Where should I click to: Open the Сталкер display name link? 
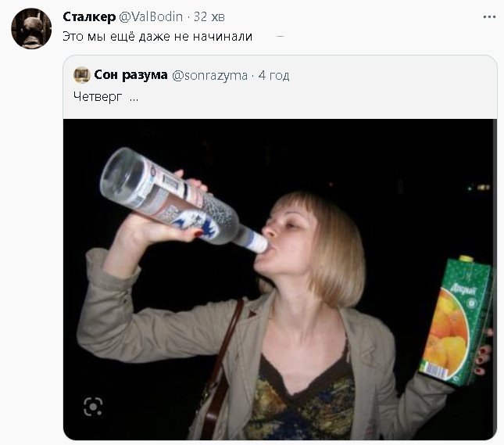pyautogui.click(x=88, y=17)
